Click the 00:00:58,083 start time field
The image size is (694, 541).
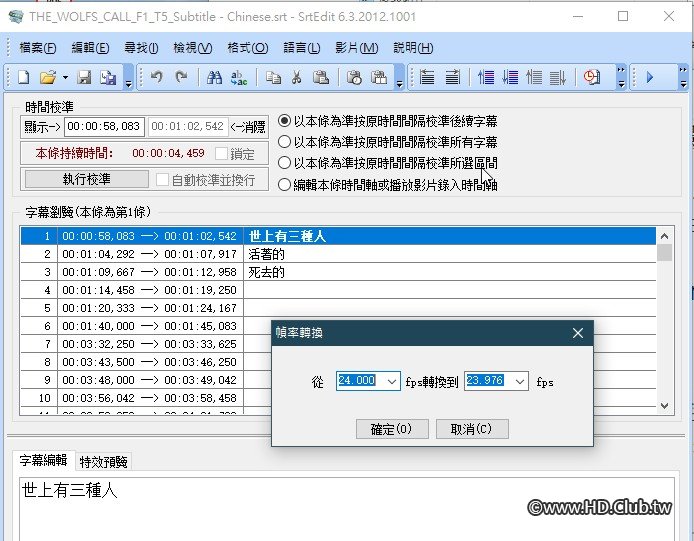pos(104,127)
